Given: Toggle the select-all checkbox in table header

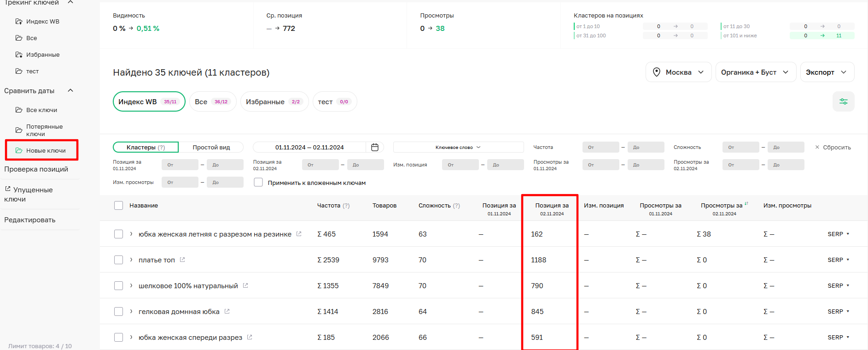Looking at the screenshot, I should (x=118, y=206).
